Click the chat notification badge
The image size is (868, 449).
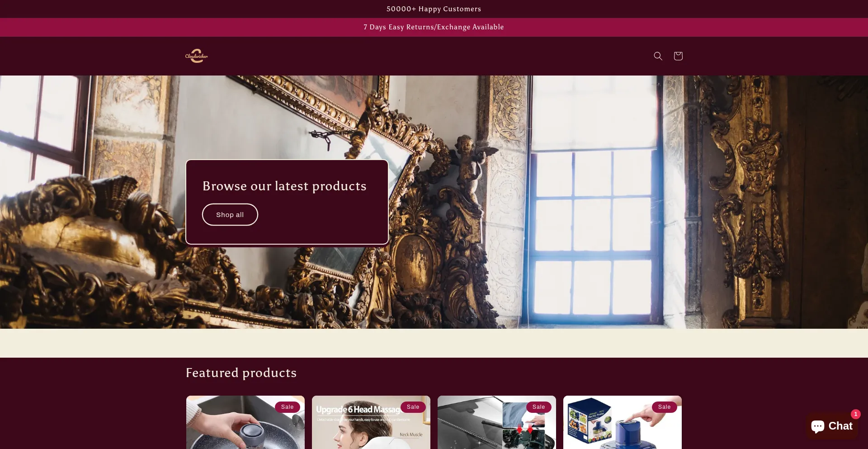pyautogui.click(x=855, y=414)
